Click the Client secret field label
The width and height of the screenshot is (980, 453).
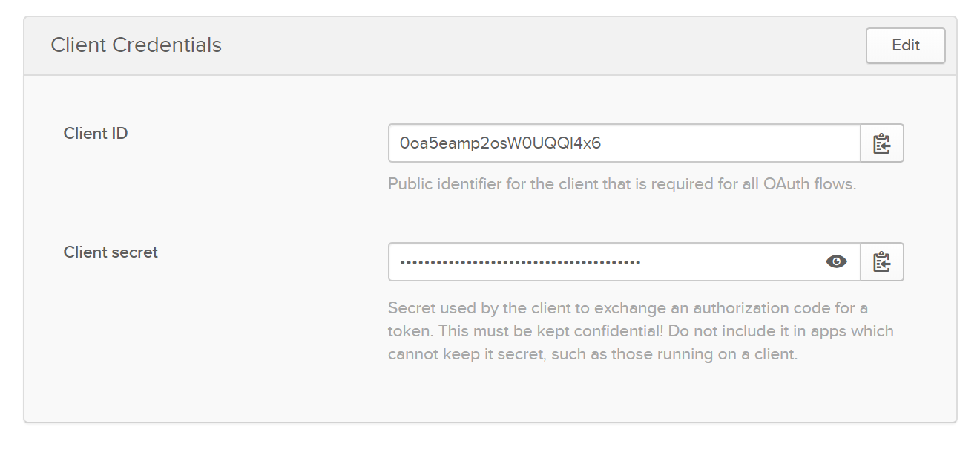(x=111, y=252)
